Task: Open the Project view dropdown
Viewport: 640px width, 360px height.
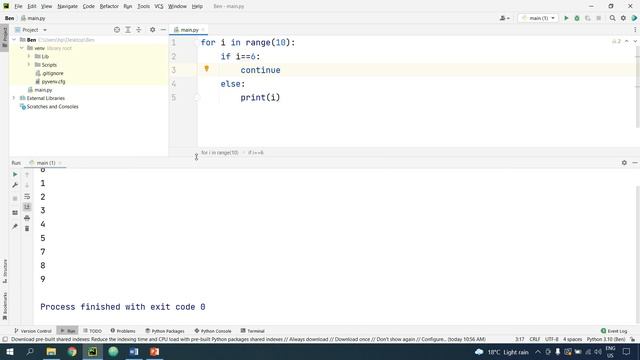Action: click(31, 30)
